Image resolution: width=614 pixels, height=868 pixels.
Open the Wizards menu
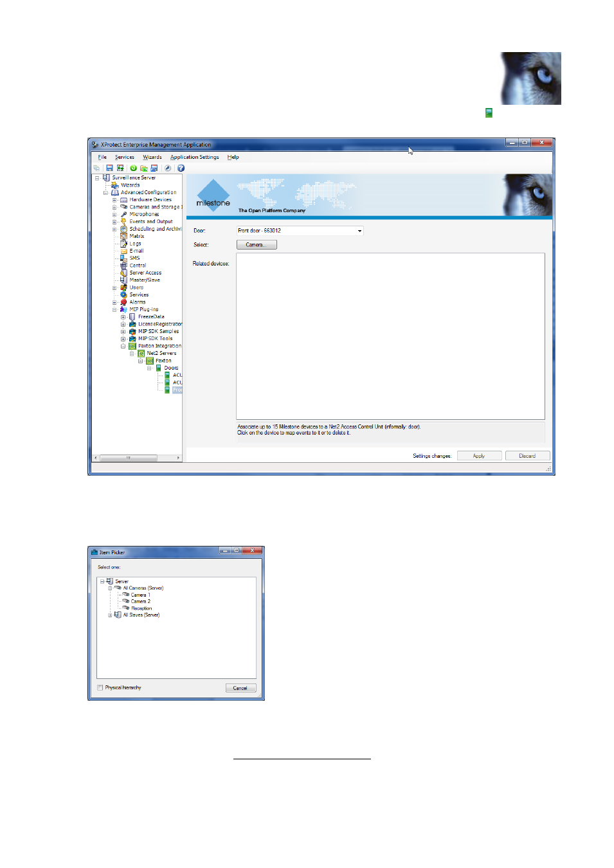point(152,158)
